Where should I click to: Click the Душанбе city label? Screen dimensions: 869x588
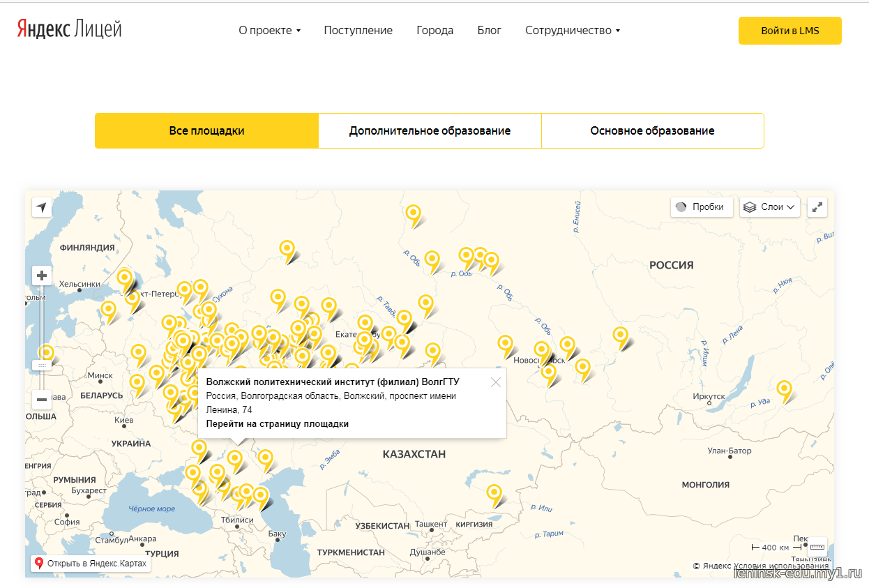click(428, 552)
